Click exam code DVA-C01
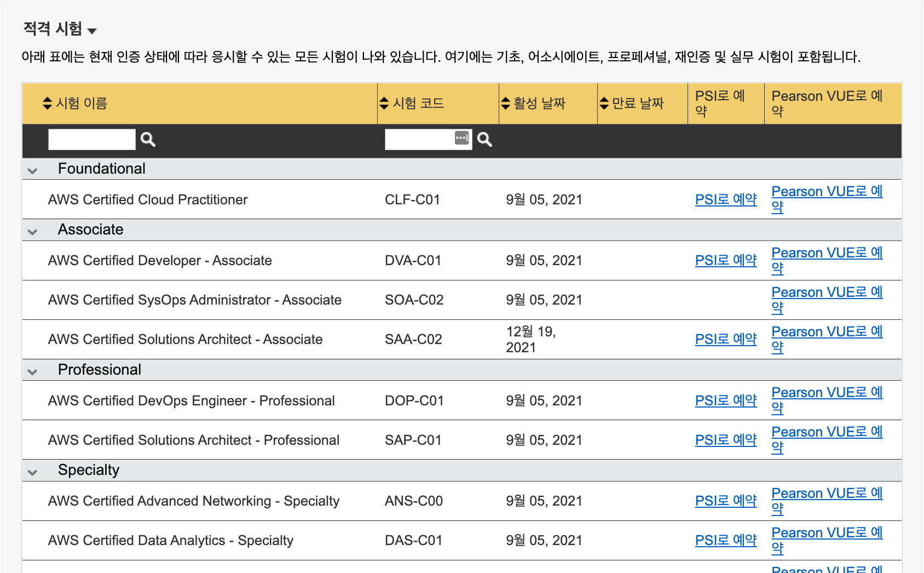The image size is (924, 573). coord(413,260)
